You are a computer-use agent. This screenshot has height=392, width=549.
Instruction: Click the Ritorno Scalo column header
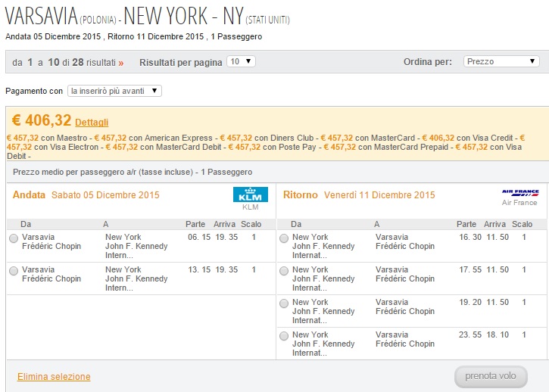[x=522, y=224]
